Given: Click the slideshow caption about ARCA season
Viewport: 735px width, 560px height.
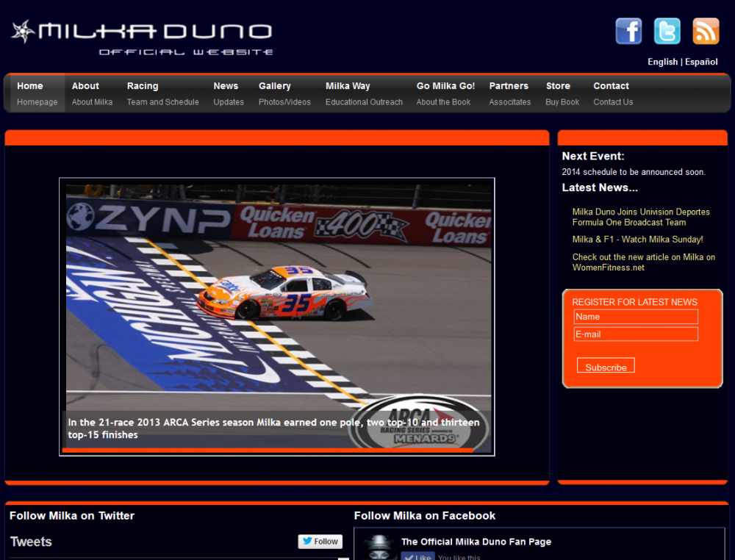Looking at the screenshot, I should tap(273, 428).
